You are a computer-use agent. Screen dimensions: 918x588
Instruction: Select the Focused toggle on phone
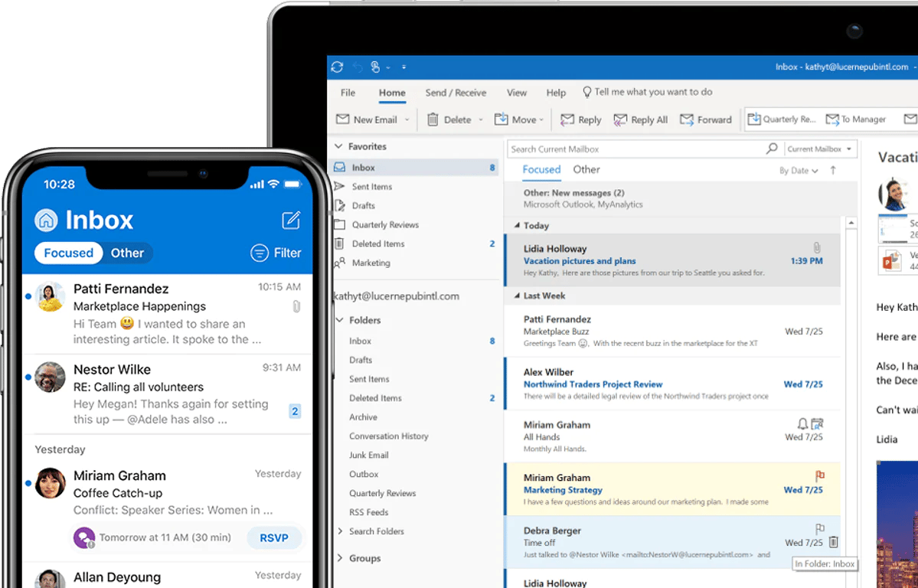click(68, 253)
